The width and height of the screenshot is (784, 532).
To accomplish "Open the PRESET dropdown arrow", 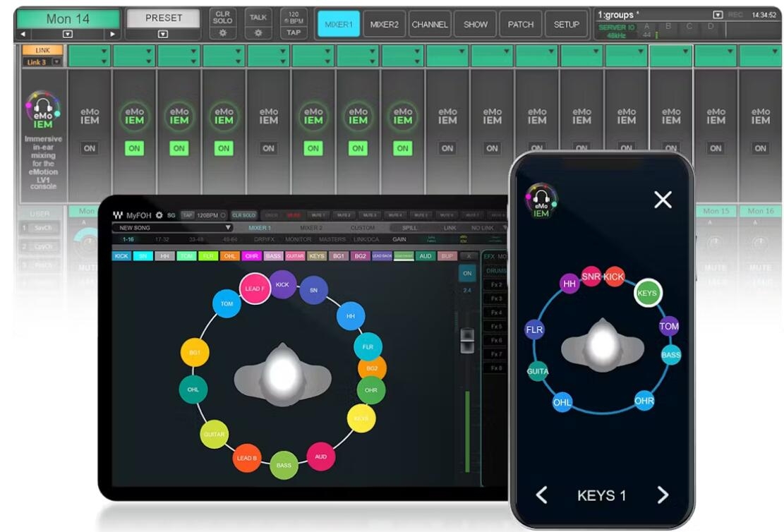I will pyautogui.click(x=163, y=34).
